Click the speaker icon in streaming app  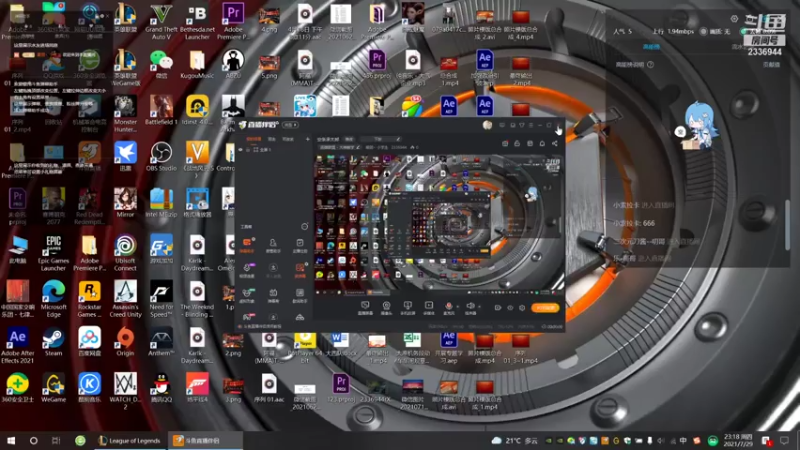[470, 307]
